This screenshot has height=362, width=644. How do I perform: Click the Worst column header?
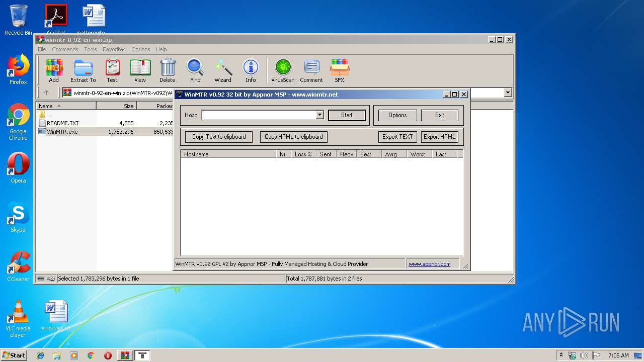click(419, 154)
